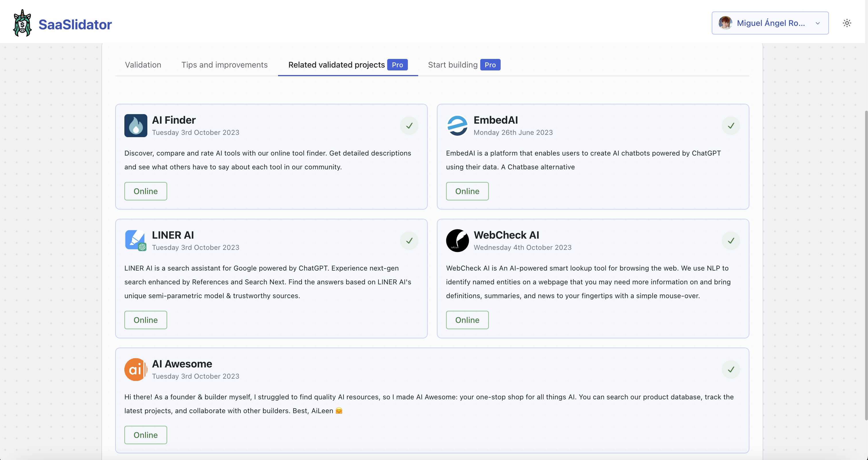Open the Tips and improvements tab

pyautogui.click(x=224, y=64)
